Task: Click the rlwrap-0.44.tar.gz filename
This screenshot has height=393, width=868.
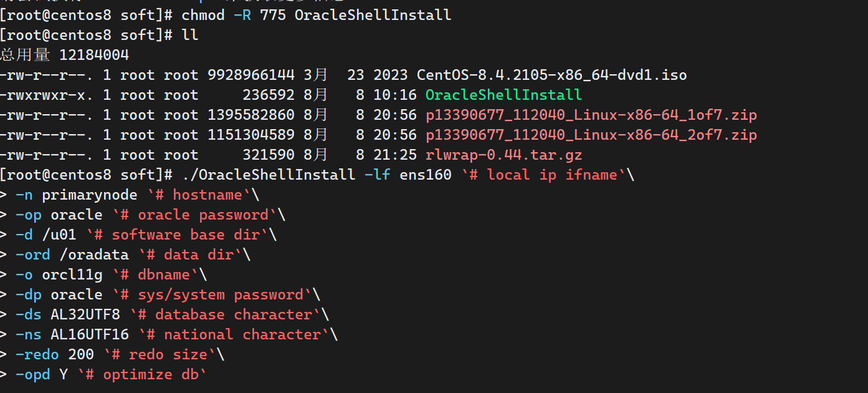Action: pyautogui.click(x=503, y=155)
